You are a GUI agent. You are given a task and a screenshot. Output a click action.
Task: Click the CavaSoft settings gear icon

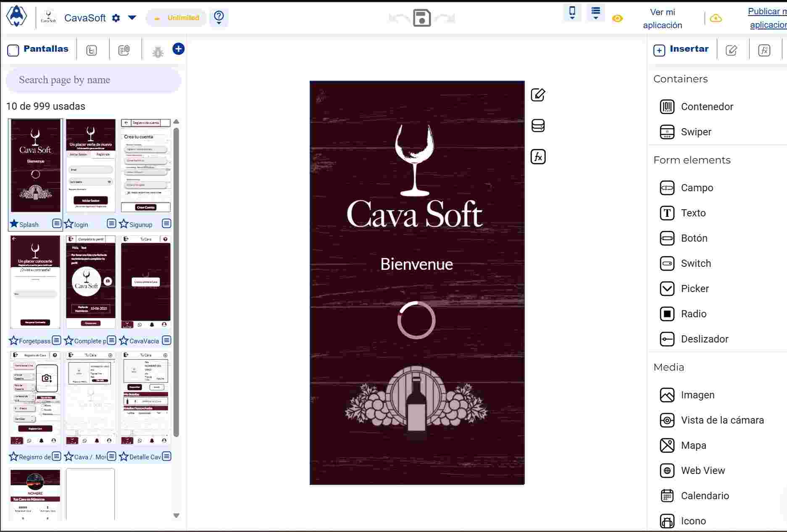point(116,18)
